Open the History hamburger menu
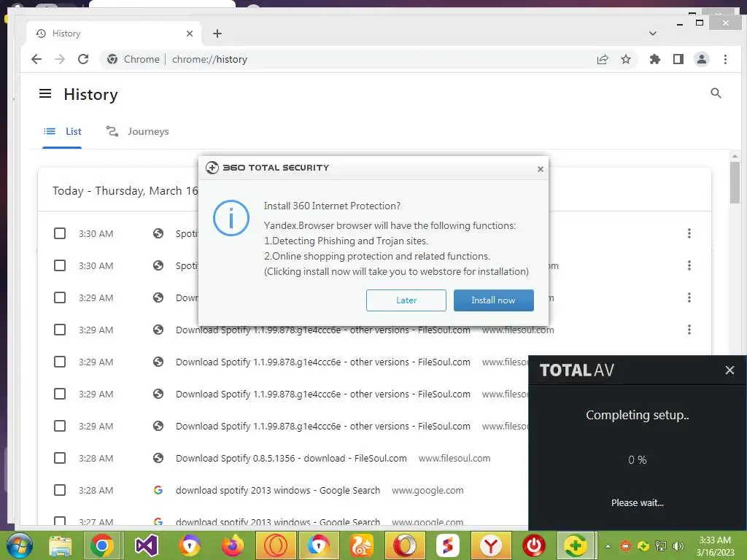 click(45, 93)
